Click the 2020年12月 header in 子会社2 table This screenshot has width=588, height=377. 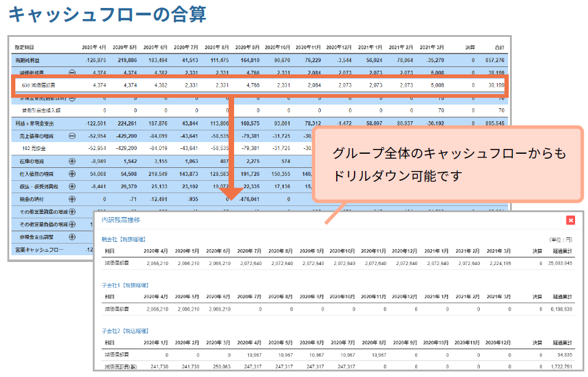click(498, 343)
